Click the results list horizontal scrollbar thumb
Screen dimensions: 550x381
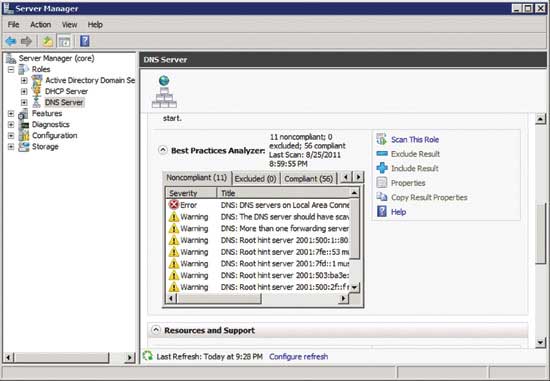coord(219,299)
